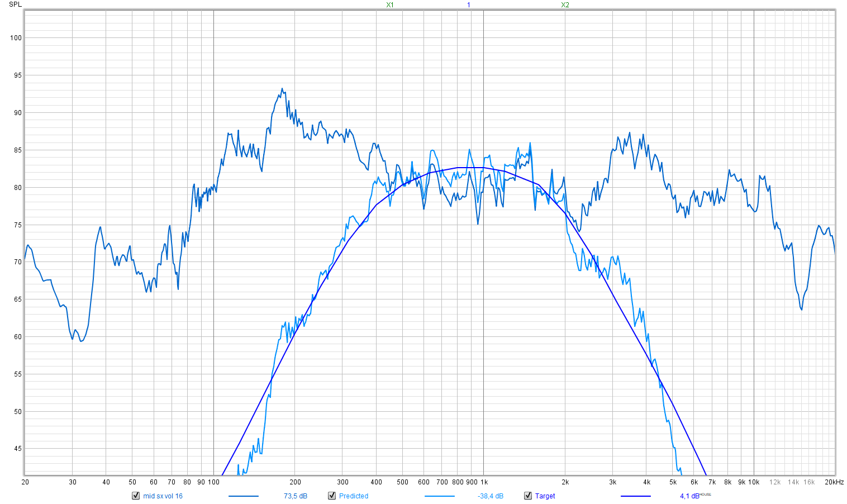This screenshot has width=847, height=504.
Task: Click the -38,4 dB legend value
Action: click(491, 496)
